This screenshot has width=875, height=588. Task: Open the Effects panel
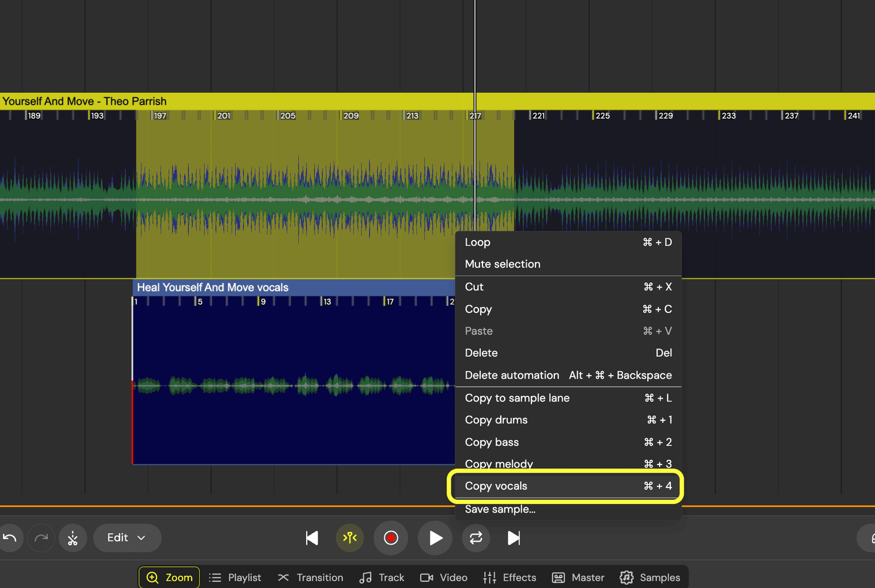click(x=510, y=577)
